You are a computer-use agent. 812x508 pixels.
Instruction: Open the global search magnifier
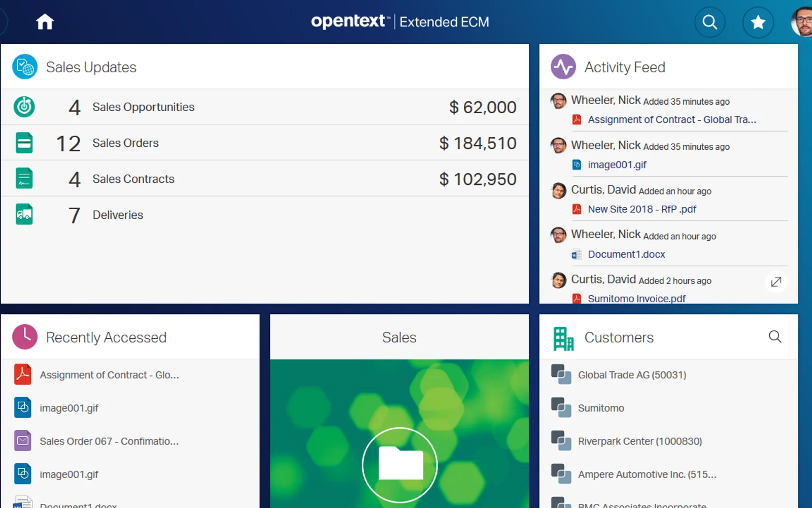point(709,22)
